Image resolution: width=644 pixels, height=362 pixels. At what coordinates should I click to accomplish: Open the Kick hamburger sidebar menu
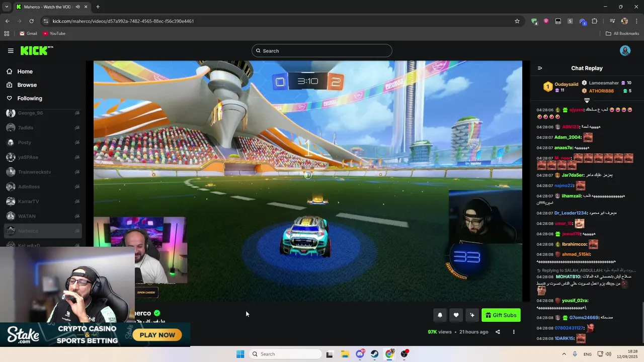[x=11, y=51]
